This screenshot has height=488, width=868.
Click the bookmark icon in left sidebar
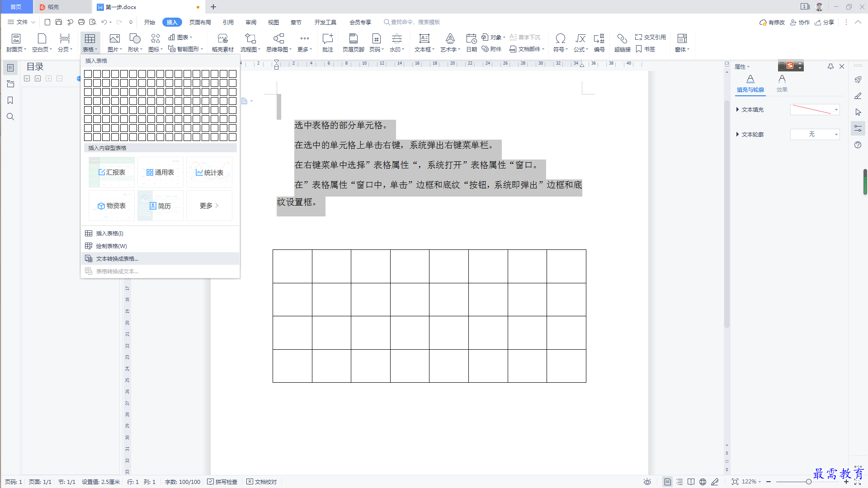pos(10,100)
